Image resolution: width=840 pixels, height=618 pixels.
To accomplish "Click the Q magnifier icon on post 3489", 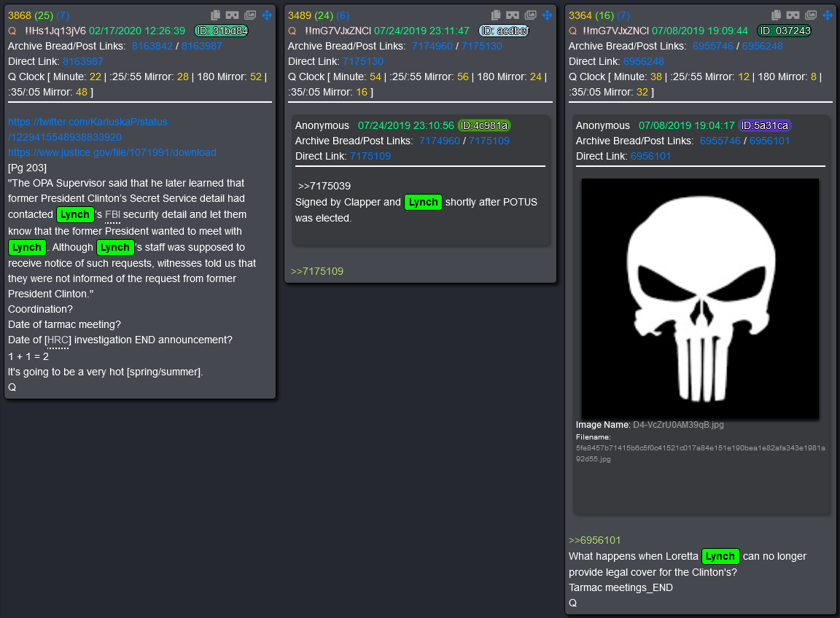I will [x=292, y=31].
